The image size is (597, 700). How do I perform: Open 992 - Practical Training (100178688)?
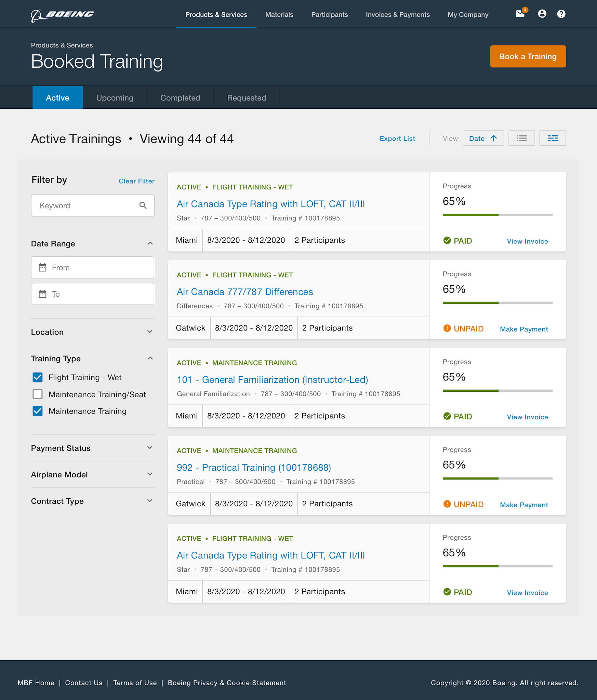tap(254, 467)
